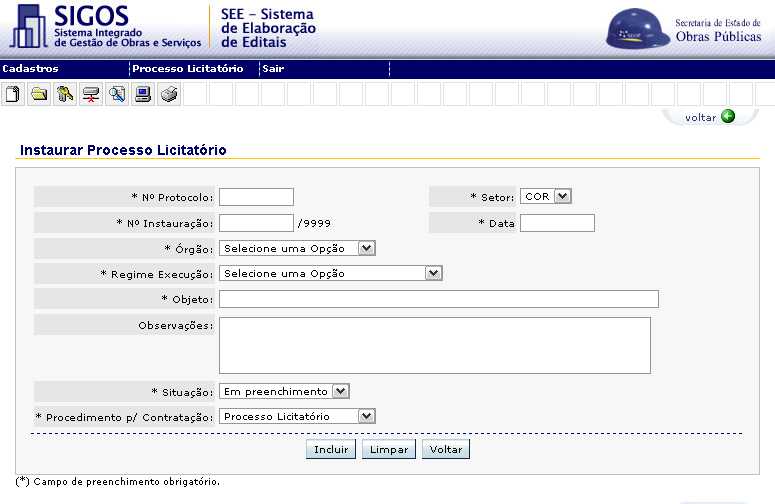Open the Setor dropdown showing COR
The image size is (775, 504).
tap(545, 196)
